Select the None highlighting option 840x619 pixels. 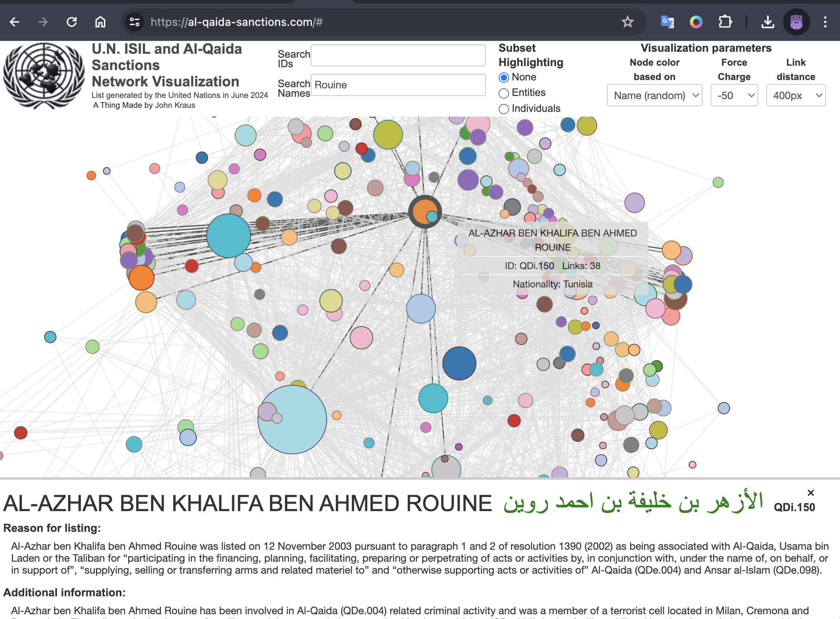pyautogui.click(x=504, y=78)
